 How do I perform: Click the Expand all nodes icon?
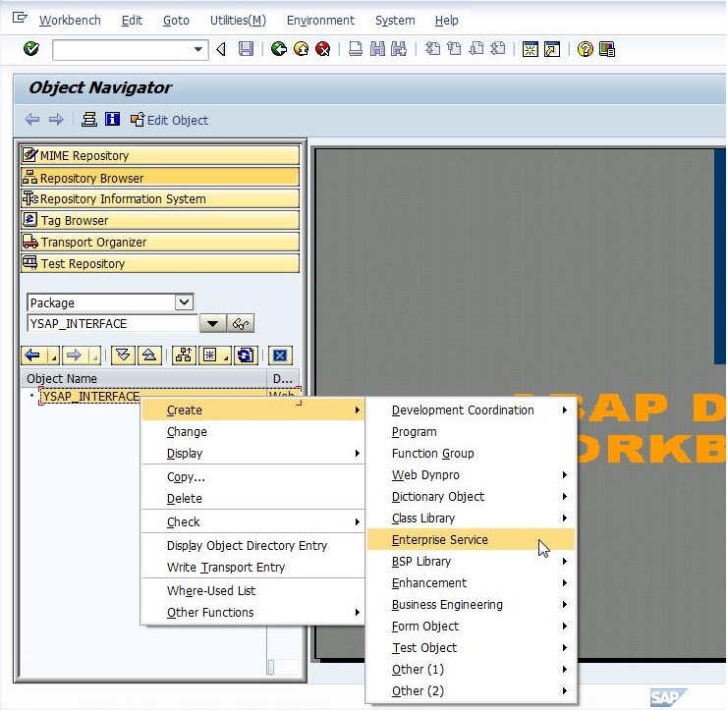[123, 355]
